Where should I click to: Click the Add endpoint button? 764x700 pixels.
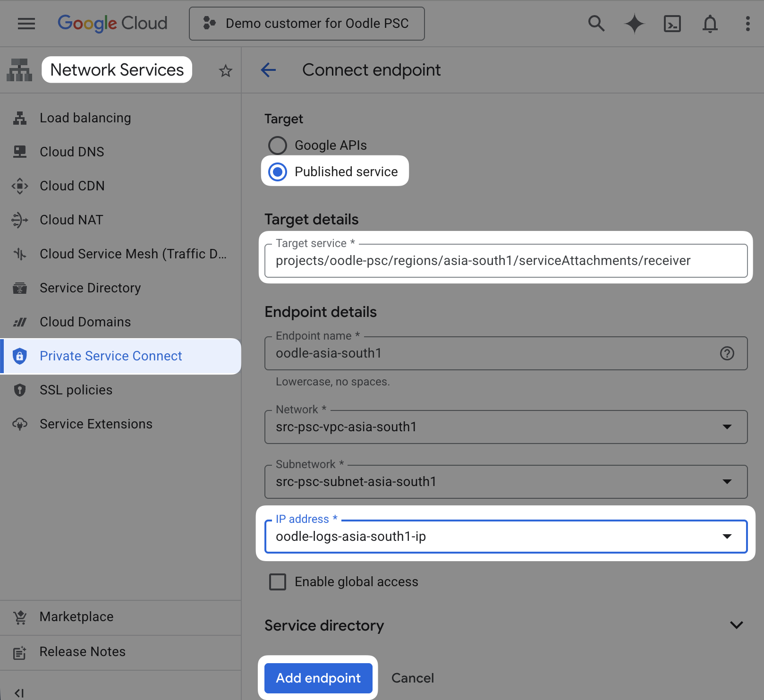click(x=318, y=678)
